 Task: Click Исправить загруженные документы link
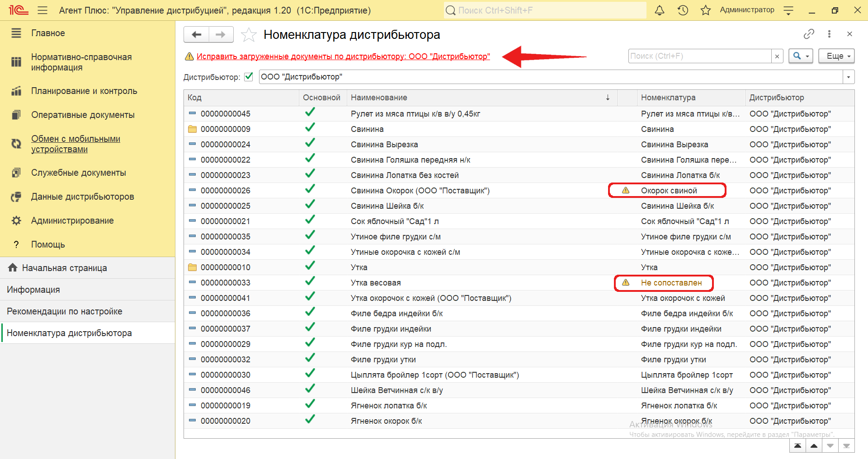coord(343,56)
